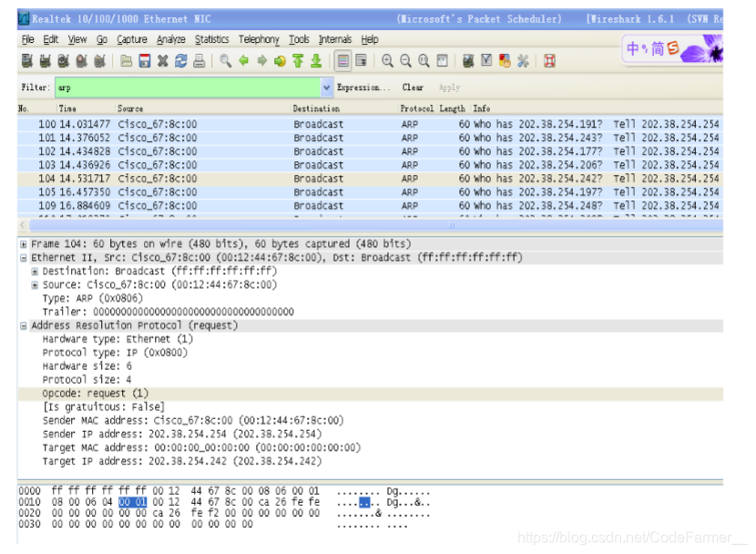Go back in packet history arrow
756x554 pixels.
(244, 61)
